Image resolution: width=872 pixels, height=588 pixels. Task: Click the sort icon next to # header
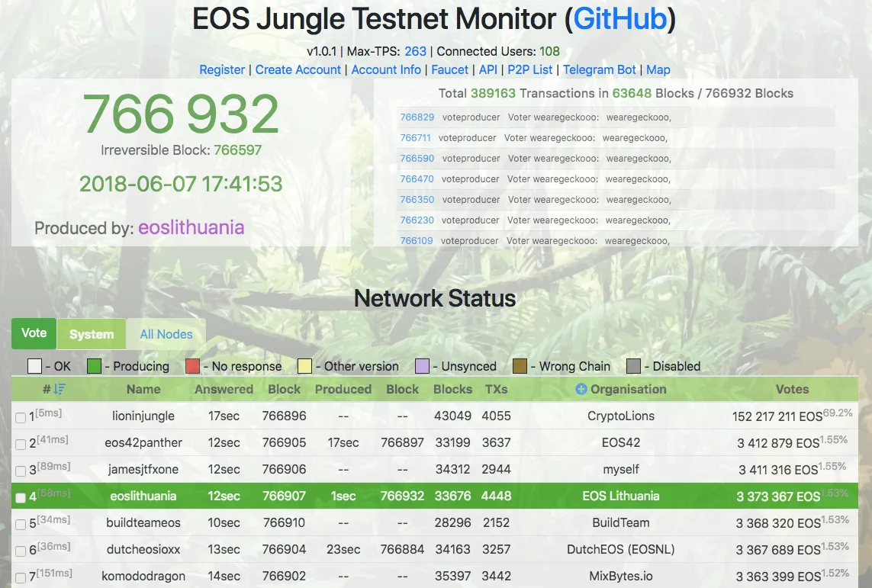pyautogui.click(x=60, y=389)
